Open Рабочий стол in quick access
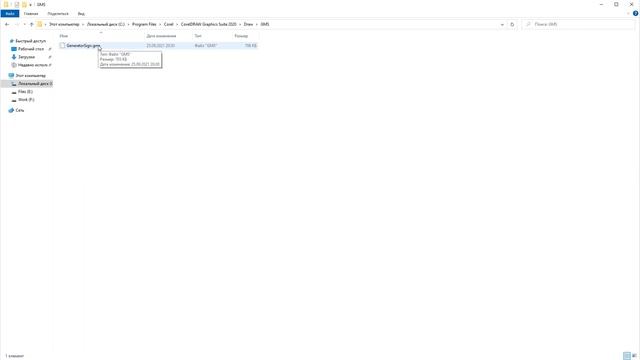The image size is (640, 360). (x=31, y=49)
